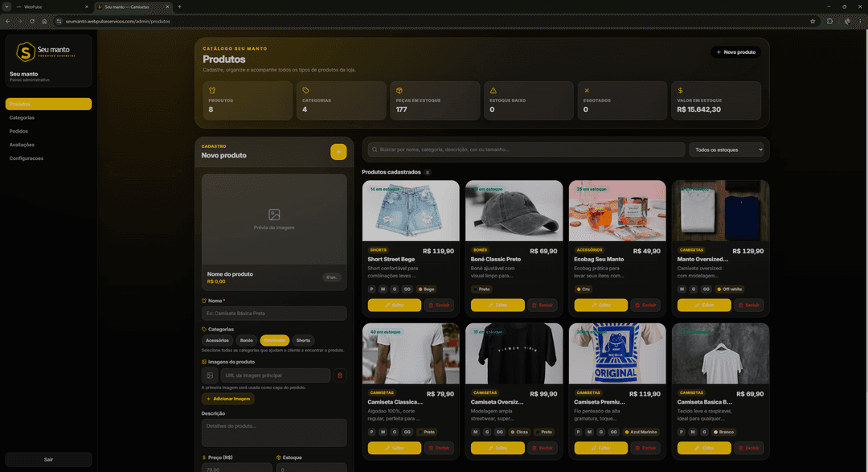
Task: Toggle the Camisetas category chip
Action: click(x=275, y=340)
